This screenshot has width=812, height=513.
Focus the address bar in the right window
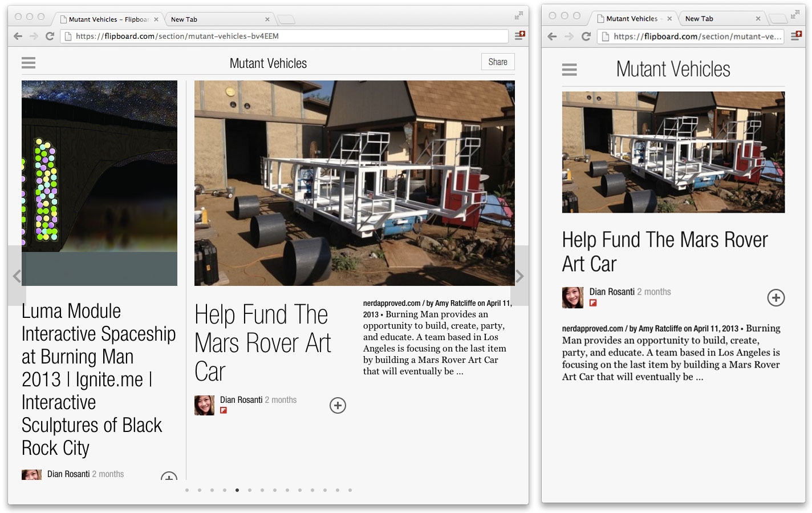pos(691,37)
